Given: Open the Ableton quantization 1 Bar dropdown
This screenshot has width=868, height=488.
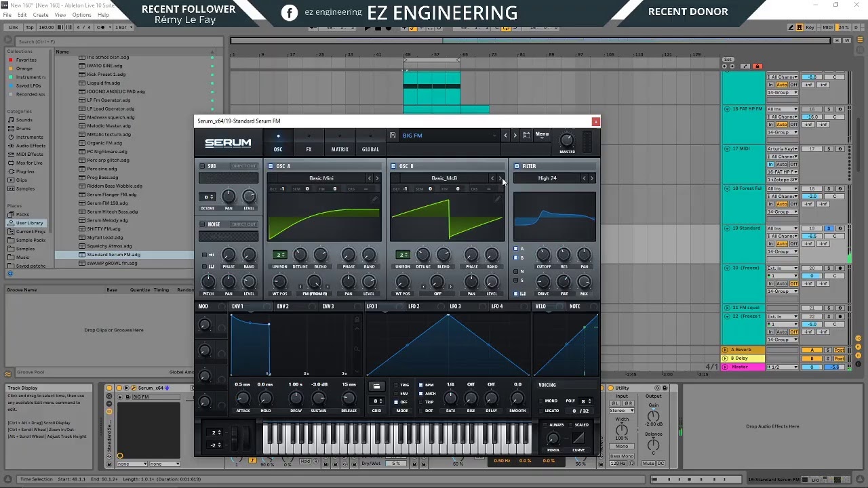Looking at the screenshot, I should point(124,28).
